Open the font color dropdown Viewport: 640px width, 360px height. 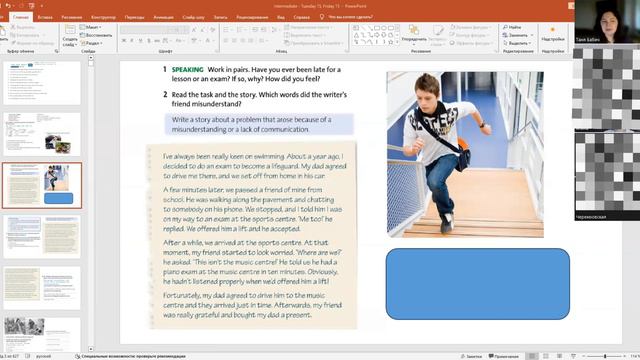coord(209,40)
